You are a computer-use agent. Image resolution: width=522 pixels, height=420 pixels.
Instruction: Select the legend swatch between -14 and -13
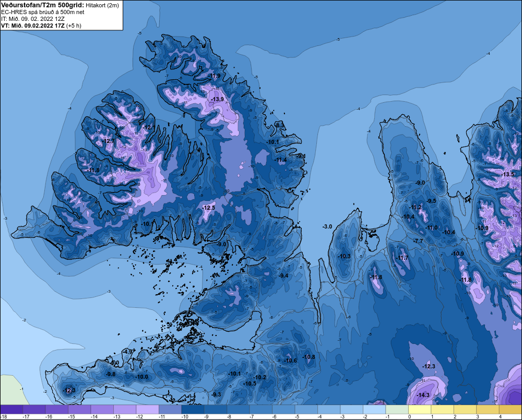click(x=102, y=410)
